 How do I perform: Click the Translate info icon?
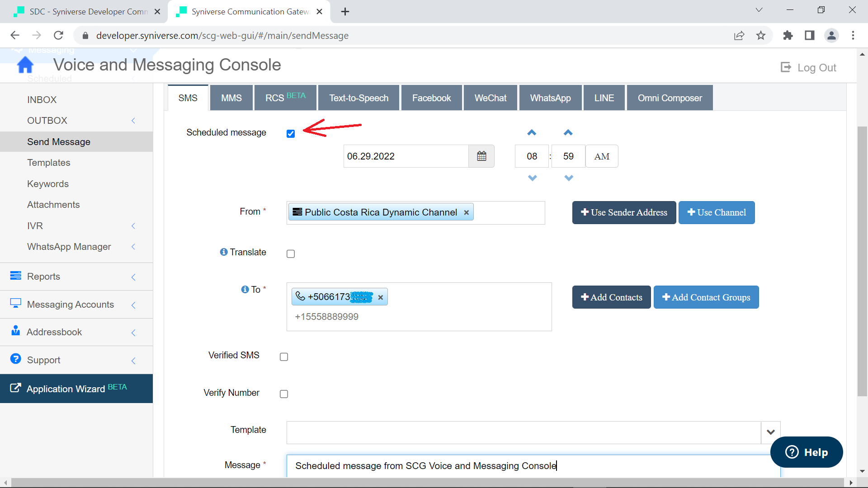click(224, 252)
